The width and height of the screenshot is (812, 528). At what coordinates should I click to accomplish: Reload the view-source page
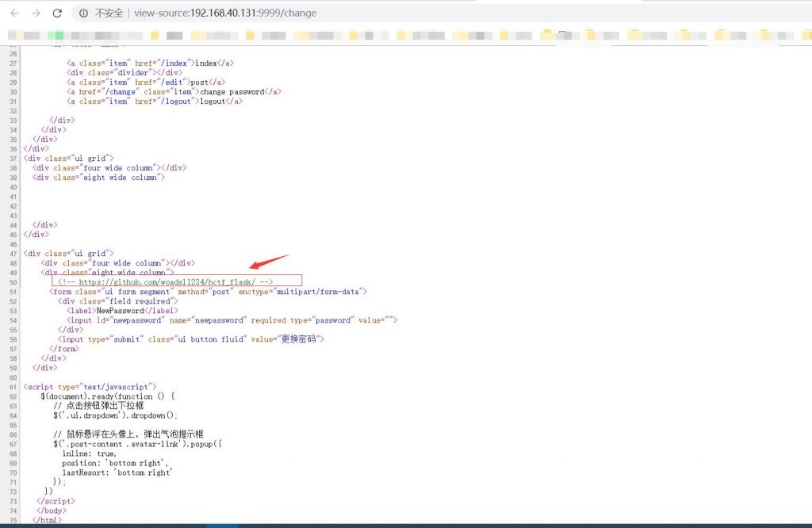click(57, 13)
